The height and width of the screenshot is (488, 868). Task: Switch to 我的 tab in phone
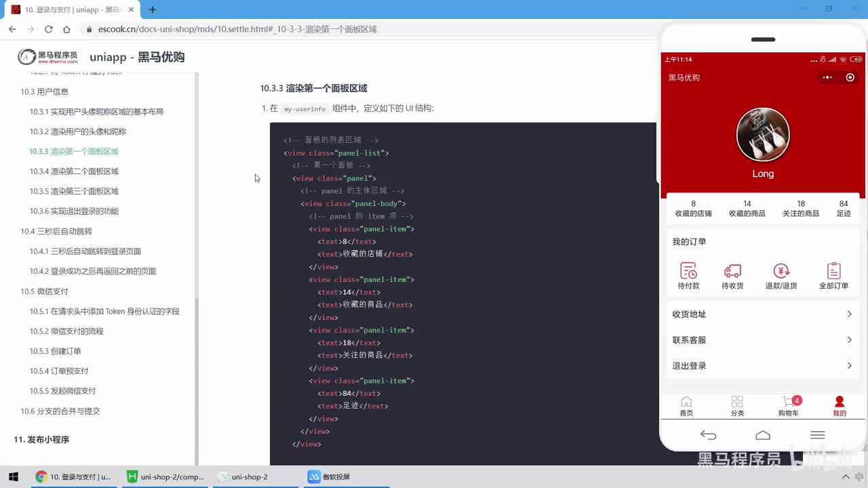840,406
